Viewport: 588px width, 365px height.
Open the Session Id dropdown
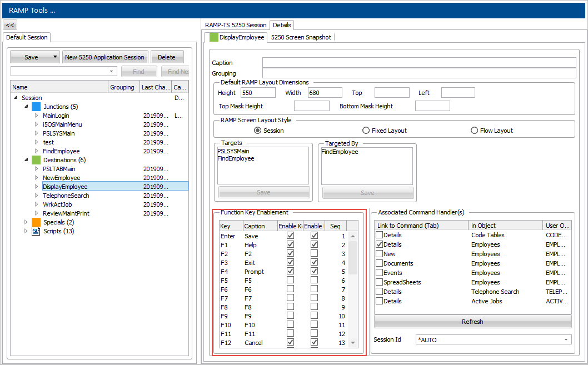tap(566, 339)
